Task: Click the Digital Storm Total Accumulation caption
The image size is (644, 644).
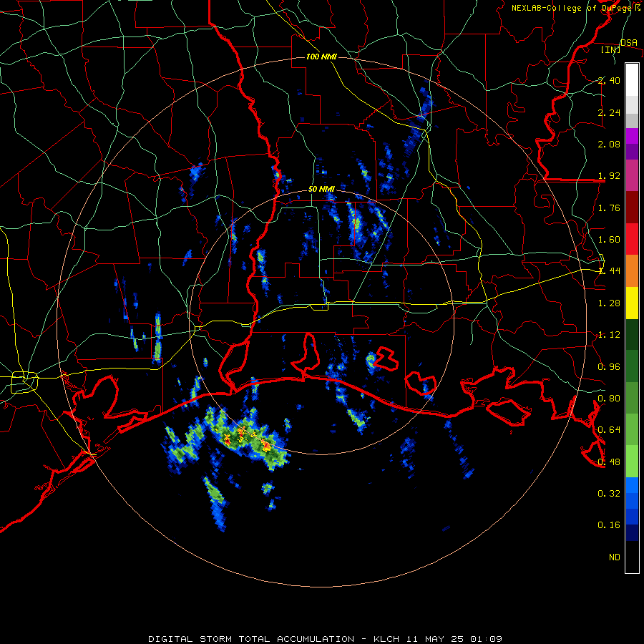Action: tap(325, 639)
